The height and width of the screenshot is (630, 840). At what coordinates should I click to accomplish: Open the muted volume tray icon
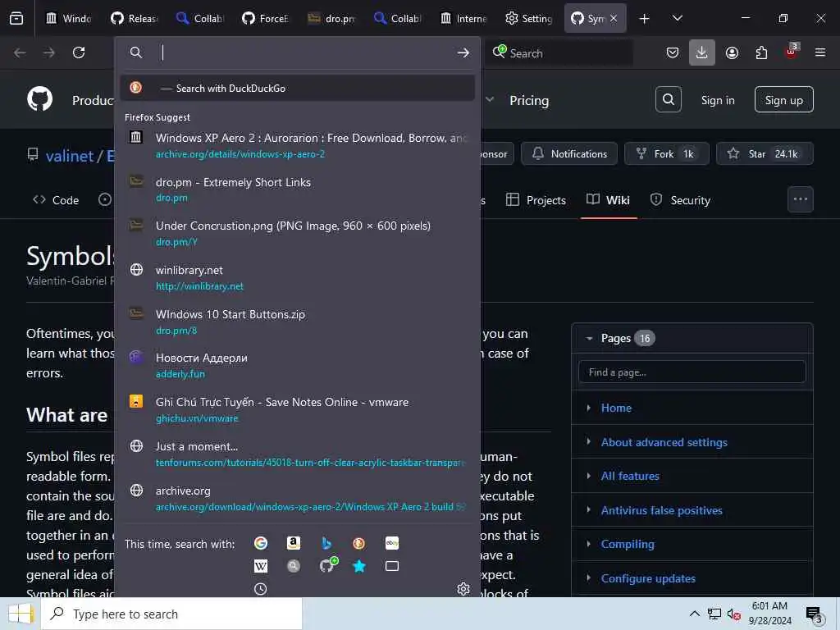pyautogui.click(x=733, y=614)
